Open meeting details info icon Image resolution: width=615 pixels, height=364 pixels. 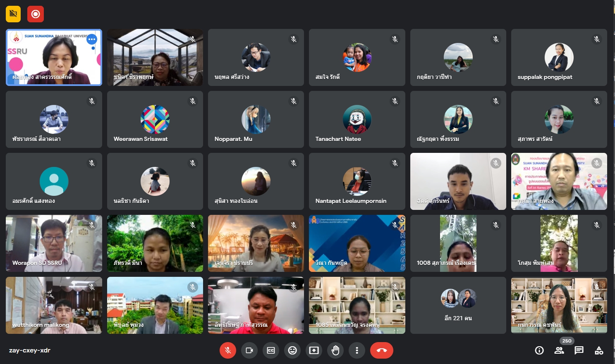[x=539, y=350]
